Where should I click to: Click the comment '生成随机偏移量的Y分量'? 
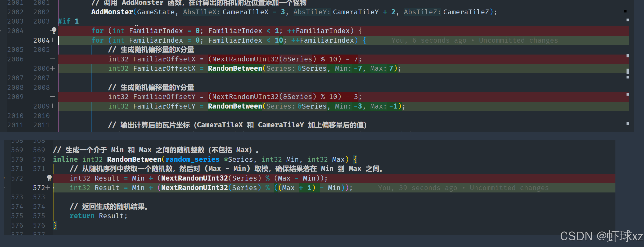[x=157, y=87]
